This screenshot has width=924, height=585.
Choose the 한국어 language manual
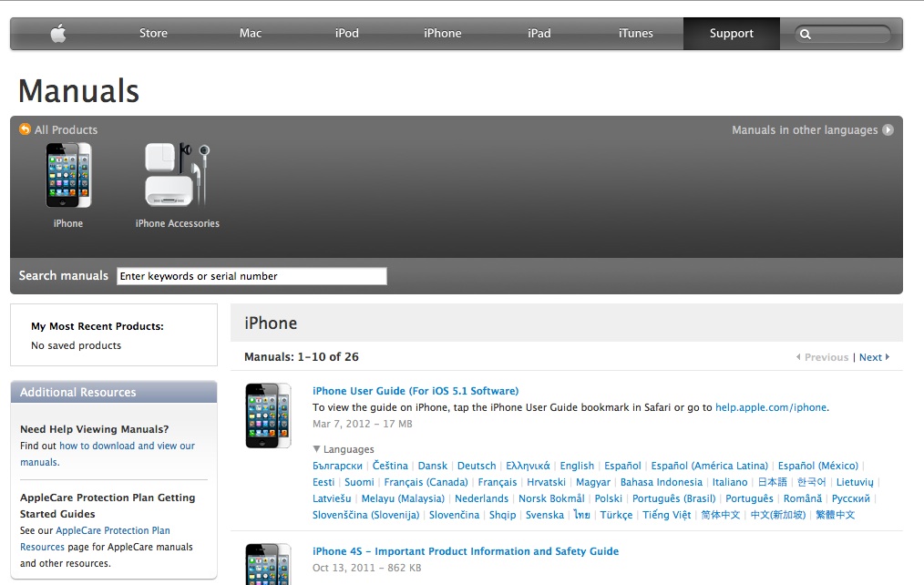point(811,483)
